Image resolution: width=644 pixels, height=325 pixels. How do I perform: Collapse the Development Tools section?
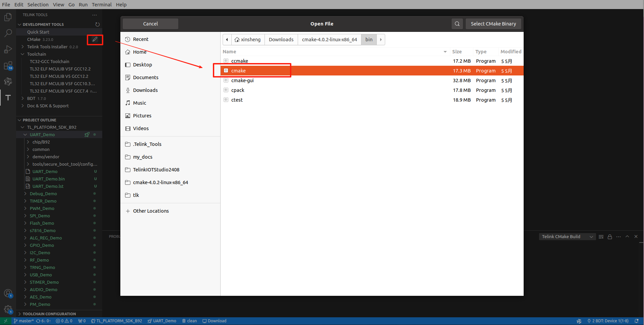click(19, 24)
